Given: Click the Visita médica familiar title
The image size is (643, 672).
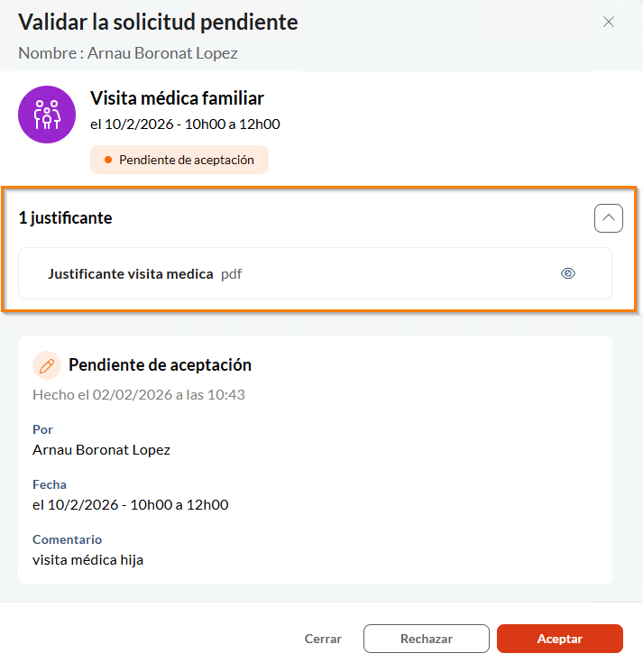Looking at the screenshot, I should click(x=177, y=98).
